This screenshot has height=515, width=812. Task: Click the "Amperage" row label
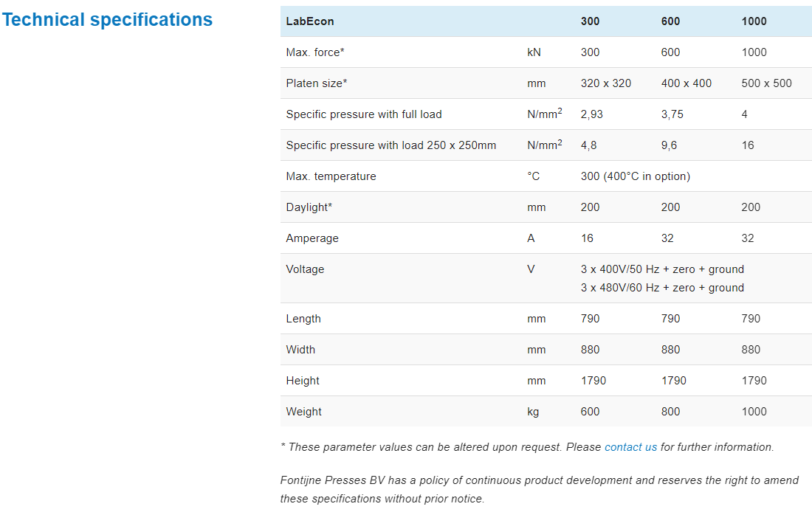coord(312,238)
